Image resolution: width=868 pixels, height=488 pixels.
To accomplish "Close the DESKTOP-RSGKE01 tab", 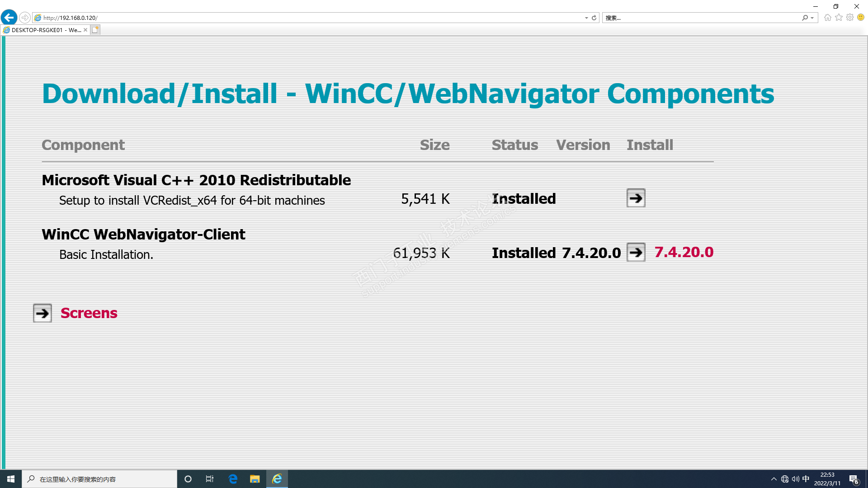I will 85,30.
